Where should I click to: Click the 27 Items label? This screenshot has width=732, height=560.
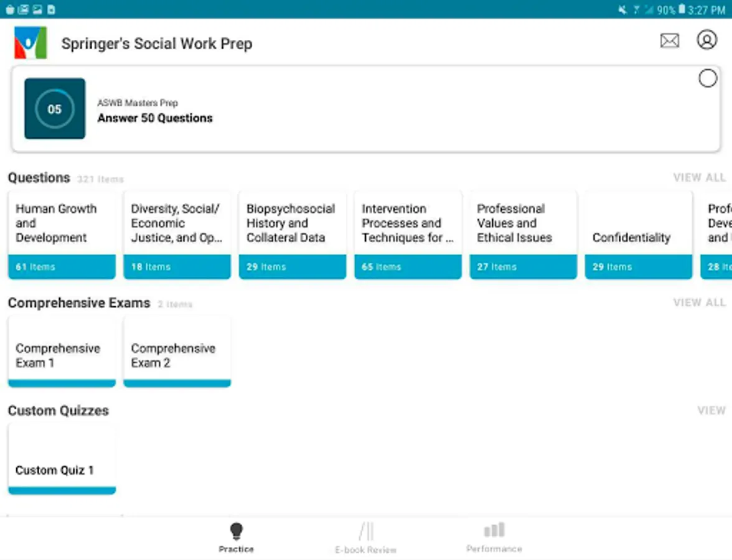click(497, 267)
